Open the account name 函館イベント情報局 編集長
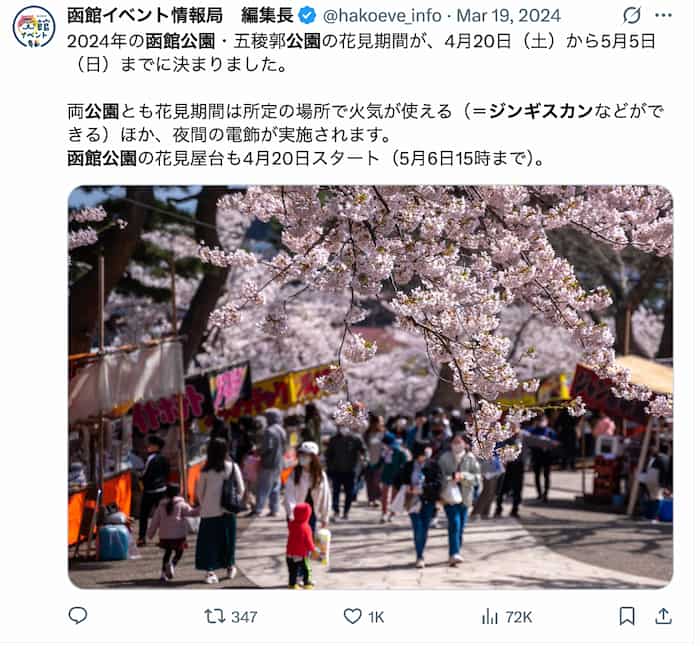The height and width of the screenshot is (646, 700). [180, 16]
